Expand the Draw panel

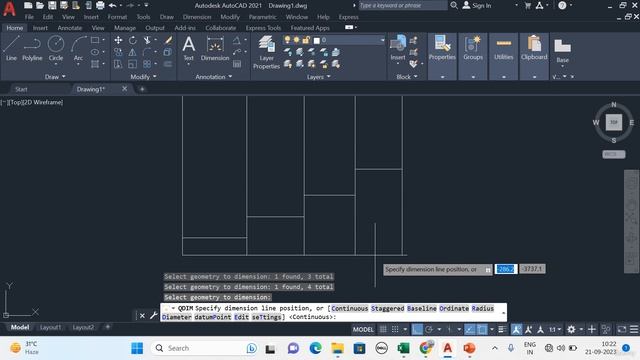[x=55, y=77]
